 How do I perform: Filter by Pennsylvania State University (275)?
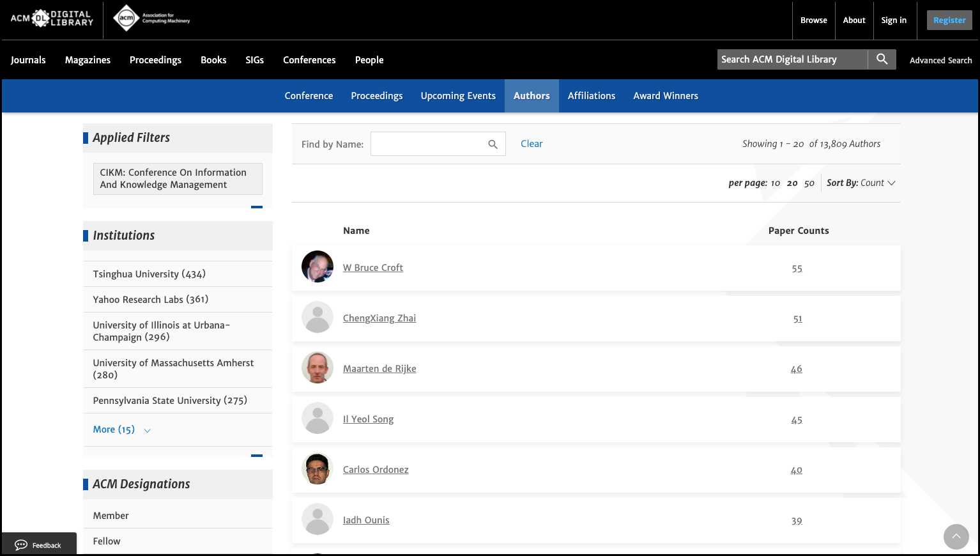pyautogui.click(x=170, y=400)
